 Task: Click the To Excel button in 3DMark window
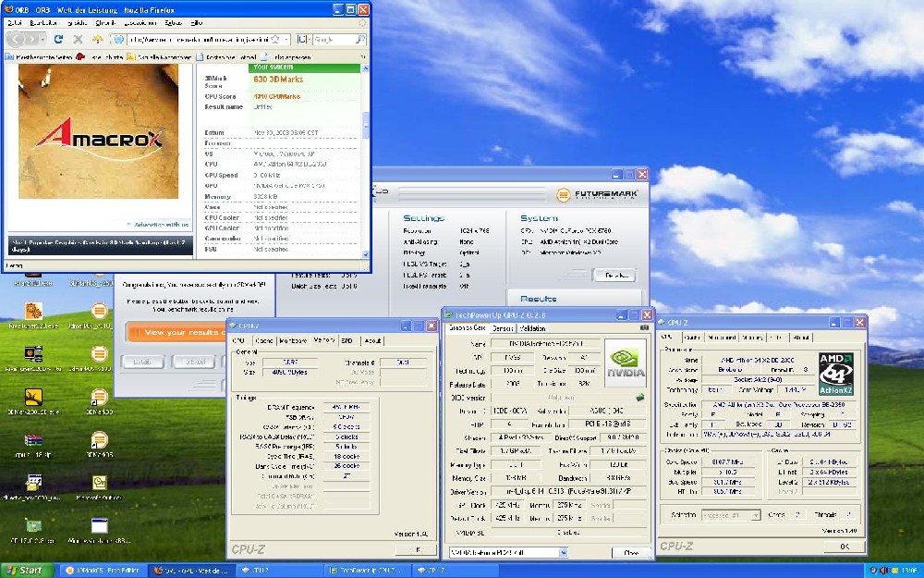tap(195, 362)
